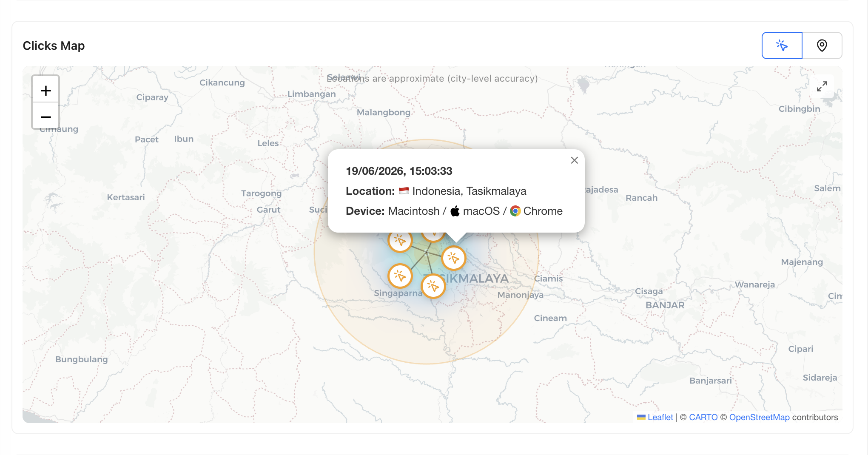
Task: Click the Bungbulang map label
Action: (x=81, y=359)
